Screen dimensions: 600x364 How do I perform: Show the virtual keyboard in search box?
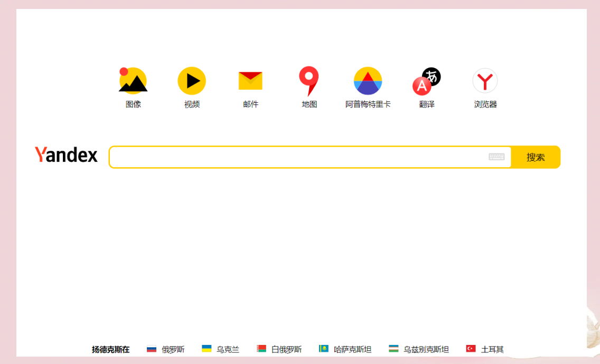(496, 157)
